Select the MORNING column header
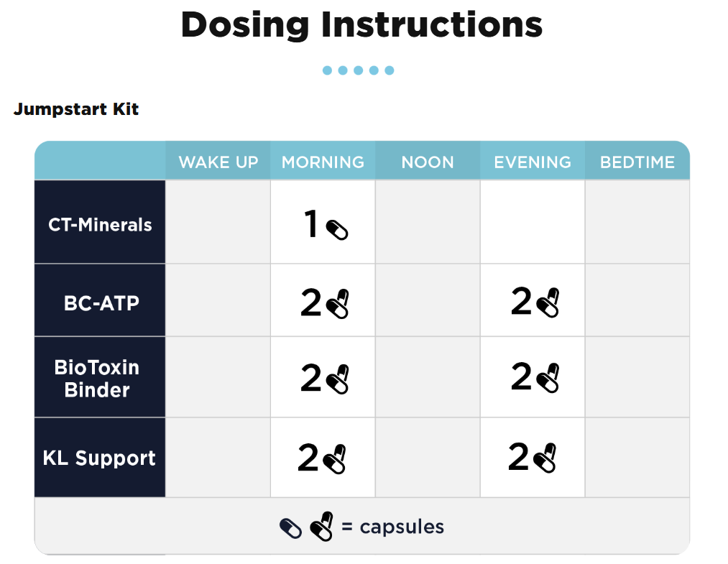 pos(323,162)
